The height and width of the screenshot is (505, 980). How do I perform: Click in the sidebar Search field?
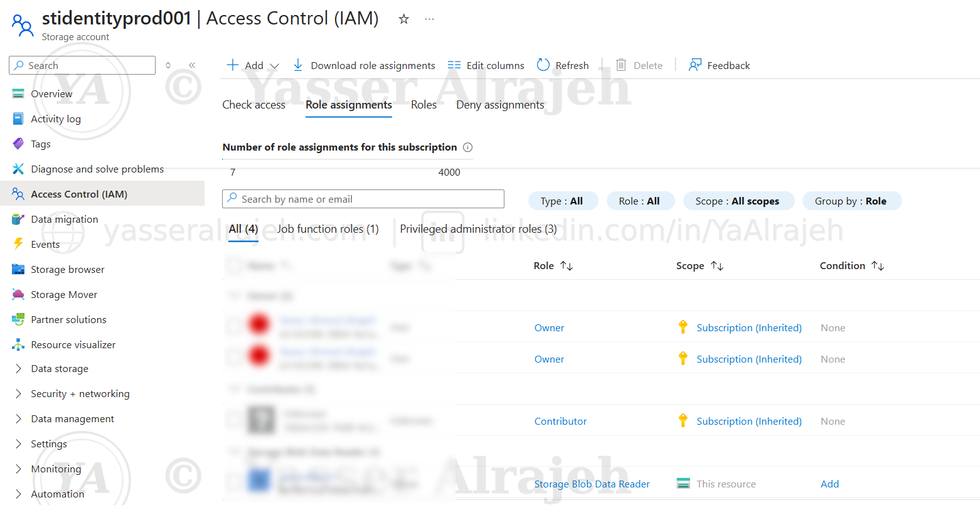tap(82, 65)
